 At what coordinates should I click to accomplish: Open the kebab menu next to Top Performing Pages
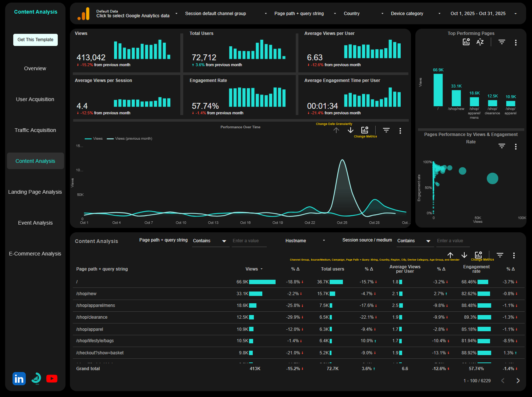point(515,42)
